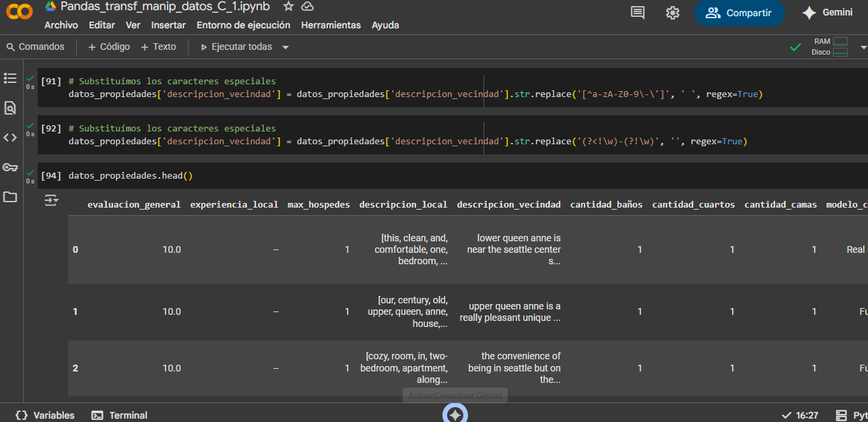Open the Herramientas menu
The image size is (868, 422).
tap(331, 25)
